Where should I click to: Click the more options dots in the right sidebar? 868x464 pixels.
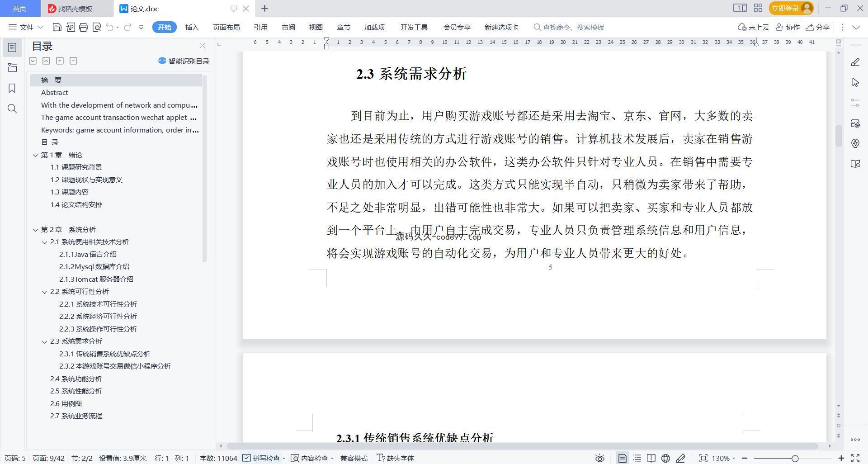pos(855,439)
